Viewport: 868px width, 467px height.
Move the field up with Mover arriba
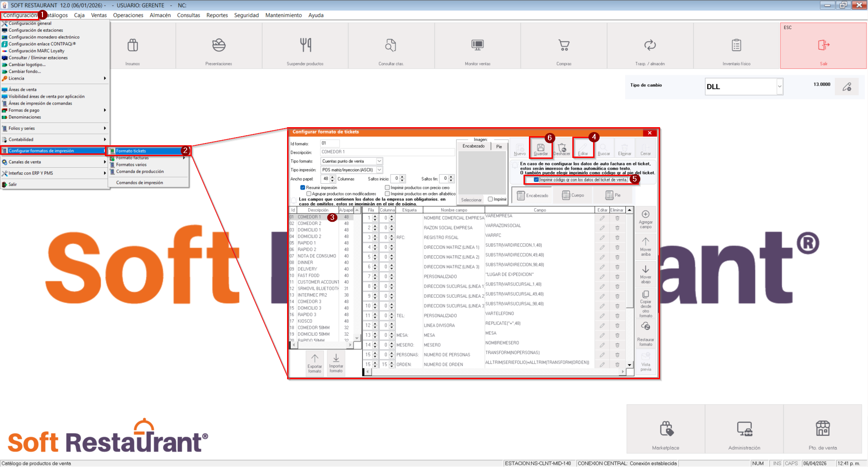[646, 247]
